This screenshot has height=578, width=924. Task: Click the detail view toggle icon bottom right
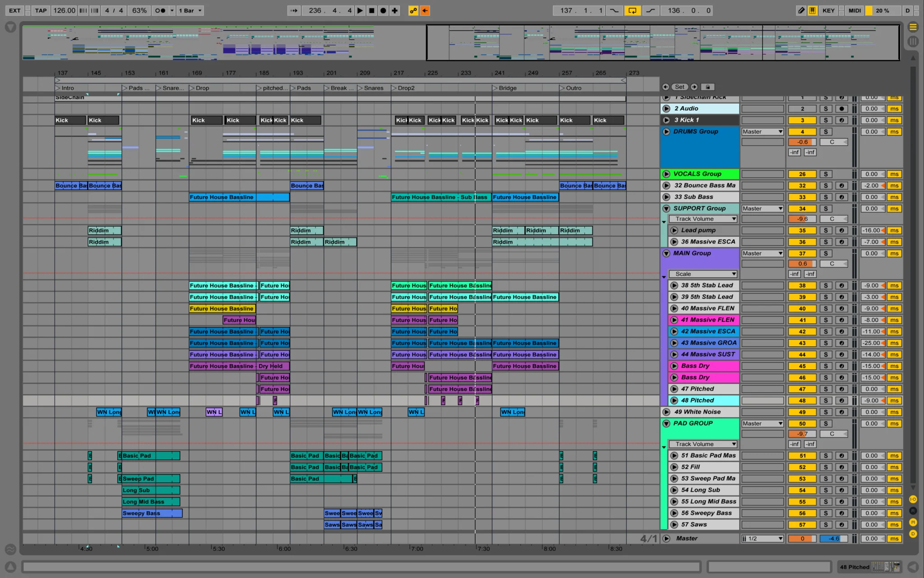click(913, 567)
